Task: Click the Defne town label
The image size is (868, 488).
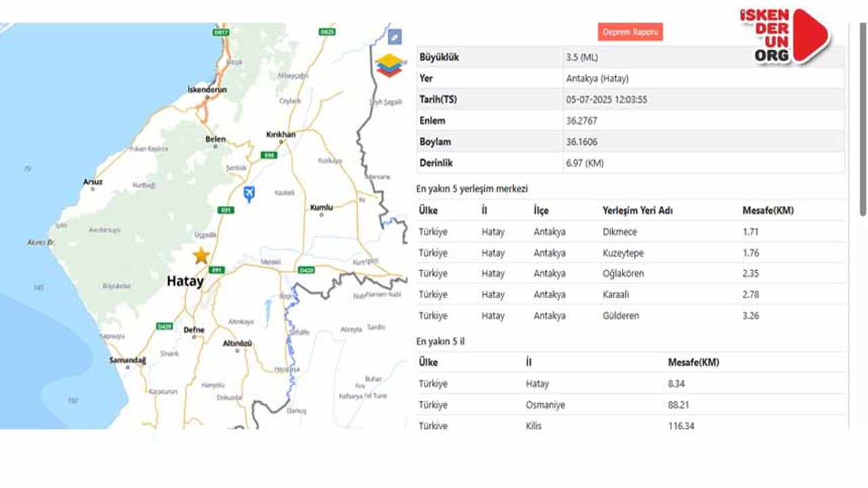Action: [x=194, y=330]
